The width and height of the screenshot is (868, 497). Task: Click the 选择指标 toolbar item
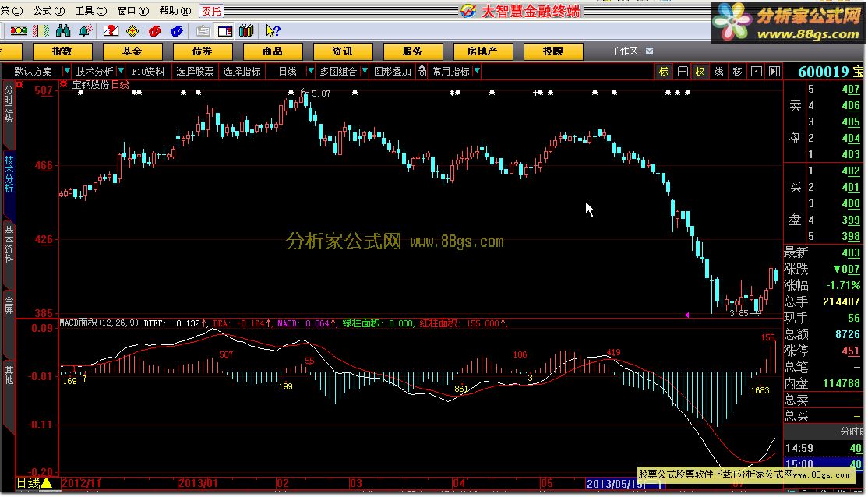coord(242,72)
